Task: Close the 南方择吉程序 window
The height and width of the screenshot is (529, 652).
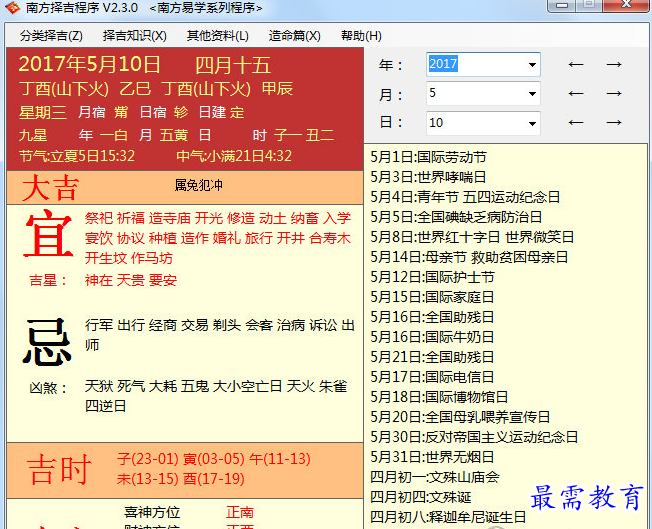Action: [x=626, y=5]
